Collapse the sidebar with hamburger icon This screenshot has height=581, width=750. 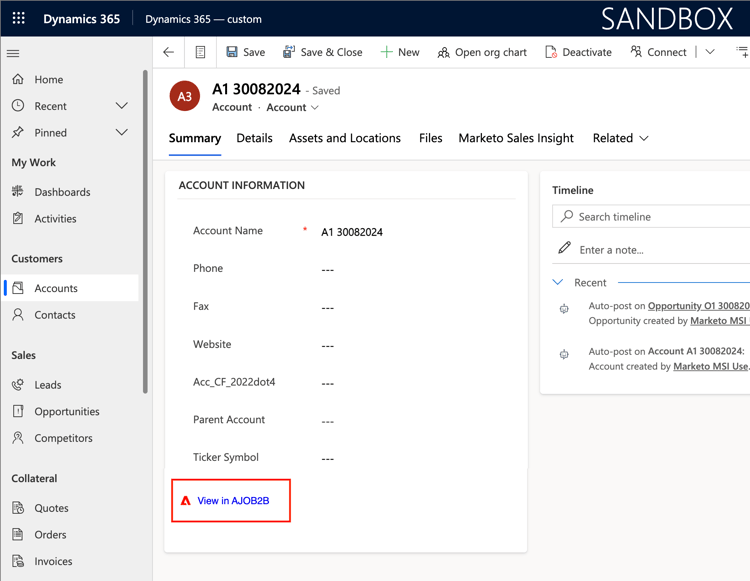[x=13, y=53]
